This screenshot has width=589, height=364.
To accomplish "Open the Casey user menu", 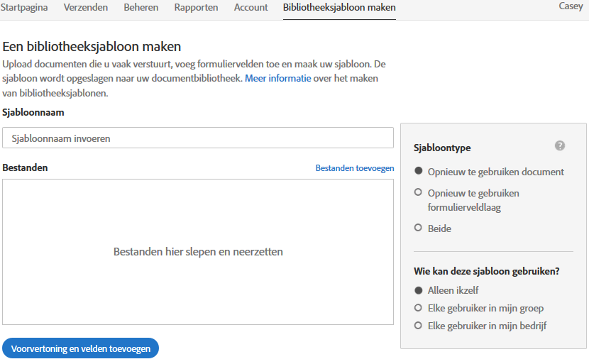I will pos(571,6).
